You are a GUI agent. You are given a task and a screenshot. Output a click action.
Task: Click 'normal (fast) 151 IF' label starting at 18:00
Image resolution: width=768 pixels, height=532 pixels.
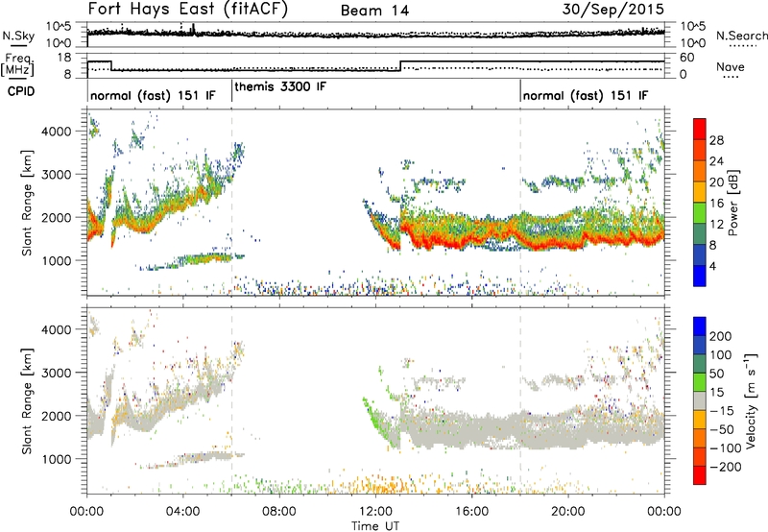(x=586, y=95)
